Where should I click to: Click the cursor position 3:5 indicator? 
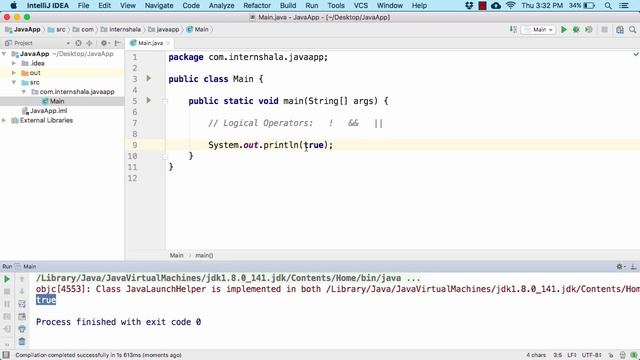(558, 355)
